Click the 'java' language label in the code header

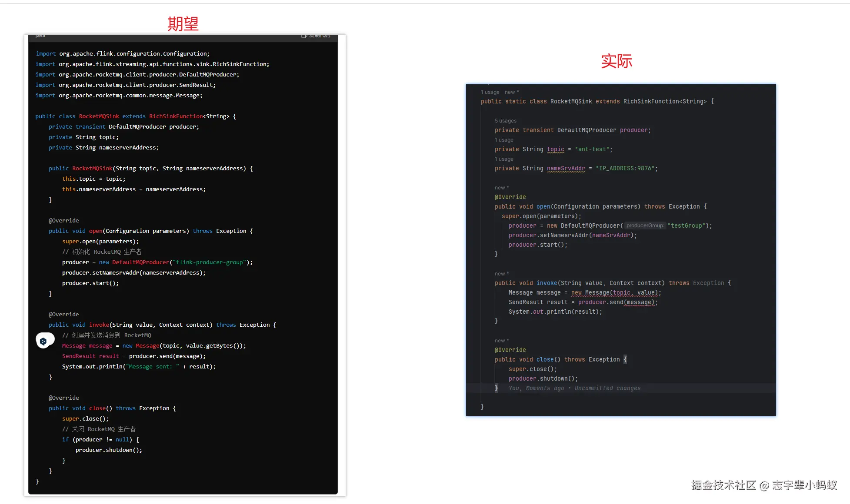pyautogui.click(x=40, y=36)
